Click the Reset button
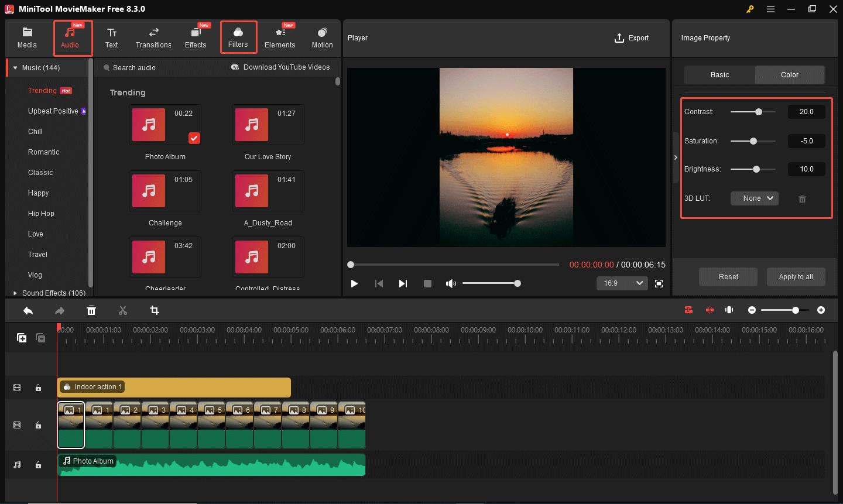The width and height of the screenshot is (843, 504). coord(728,277)
